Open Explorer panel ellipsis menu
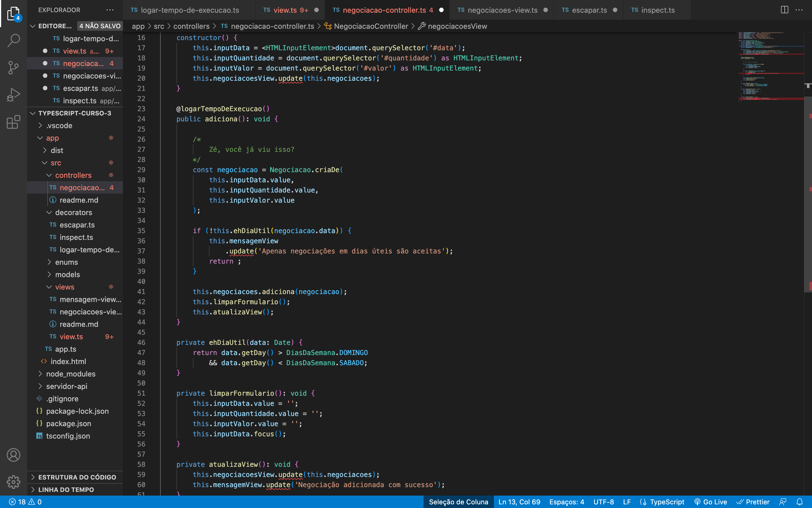The width and height of the screenshot is (812, 508). 110,10
